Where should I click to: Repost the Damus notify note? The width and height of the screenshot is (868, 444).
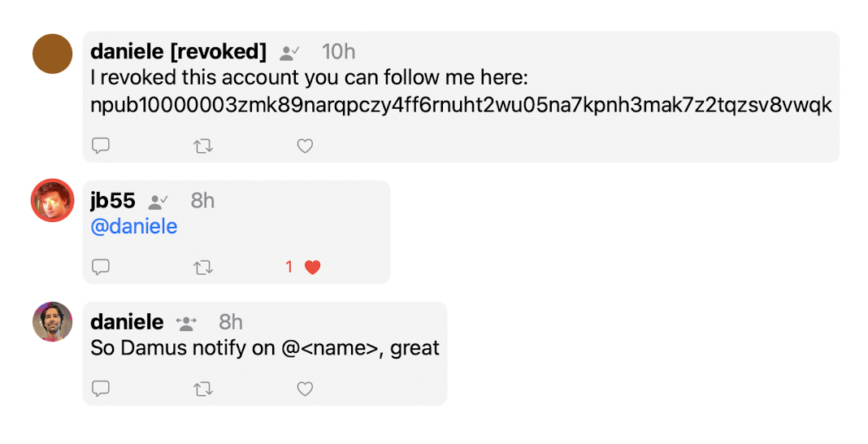202,389
